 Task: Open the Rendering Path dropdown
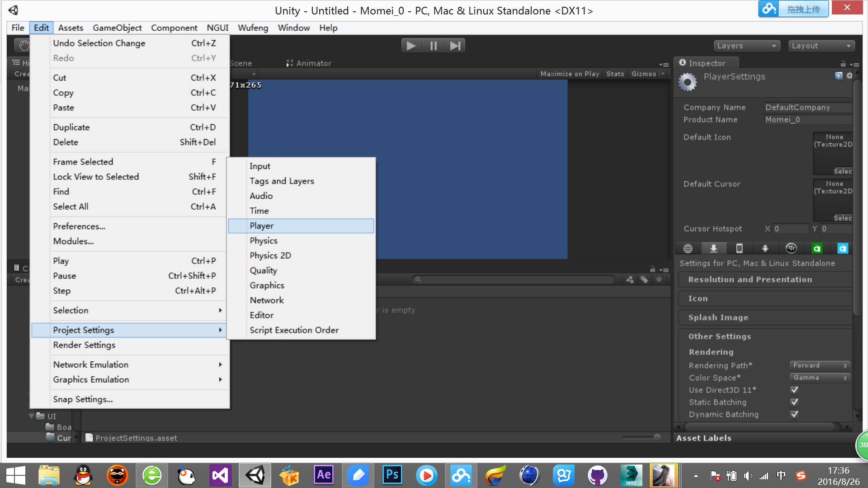pos(820,365)
